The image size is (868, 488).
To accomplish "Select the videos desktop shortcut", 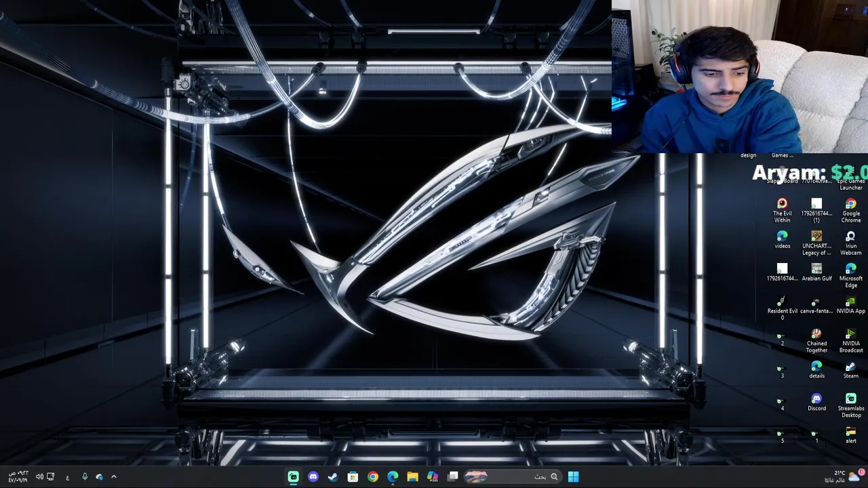I will click(x=782, y=239).
